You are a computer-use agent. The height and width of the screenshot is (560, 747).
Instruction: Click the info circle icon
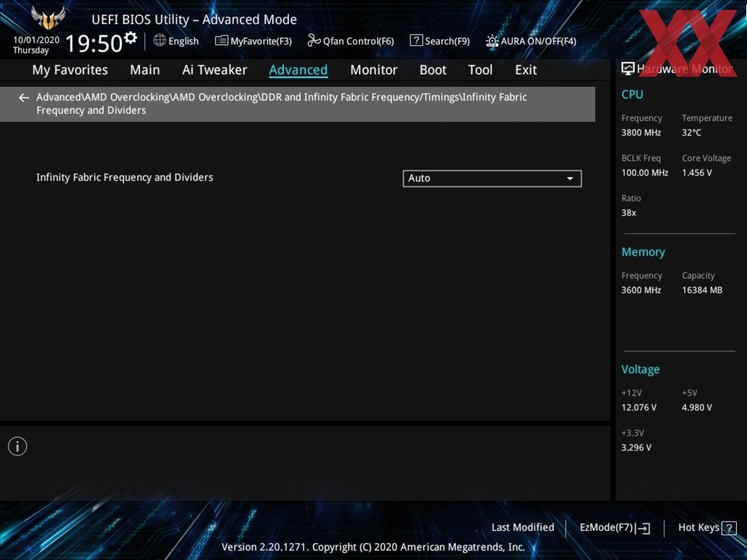click(x=18, y=446)
